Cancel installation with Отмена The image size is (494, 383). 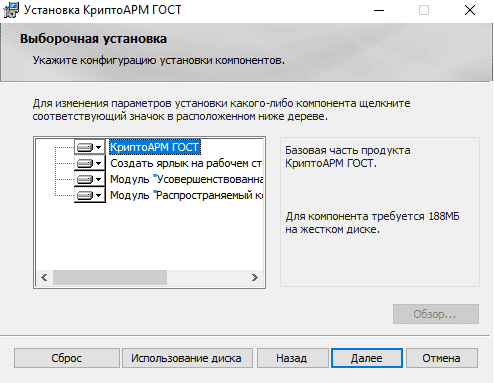(x=442, y=358)
